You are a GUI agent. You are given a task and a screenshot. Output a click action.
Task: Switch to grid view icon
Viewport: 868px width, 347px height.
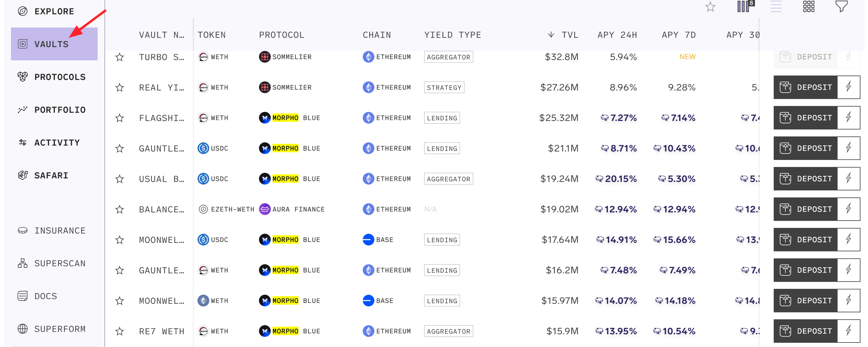(808, 6)
